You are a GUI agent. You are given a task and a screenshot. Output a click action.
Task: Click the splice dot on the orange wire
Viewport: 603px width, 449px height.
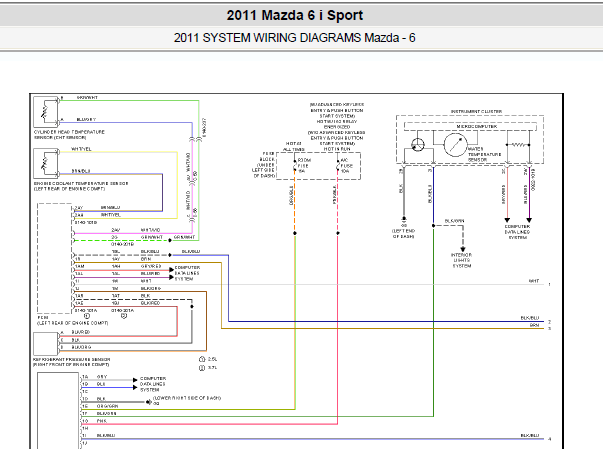pos(295,233)
